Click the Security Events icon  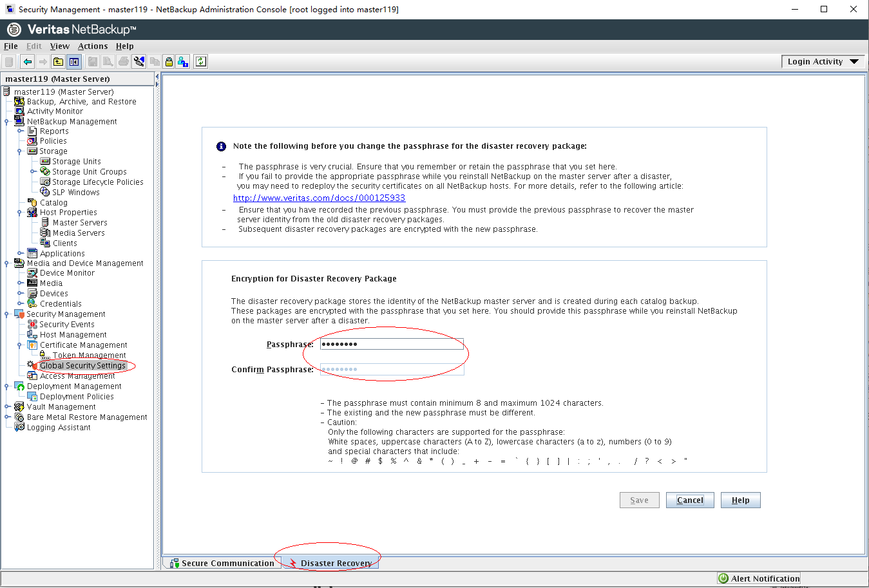tap(32, 325)
